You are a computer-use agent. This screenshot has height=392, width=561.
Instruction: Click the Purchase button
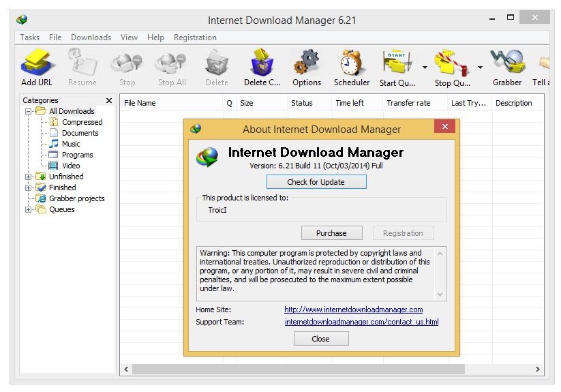coord(332,233)
